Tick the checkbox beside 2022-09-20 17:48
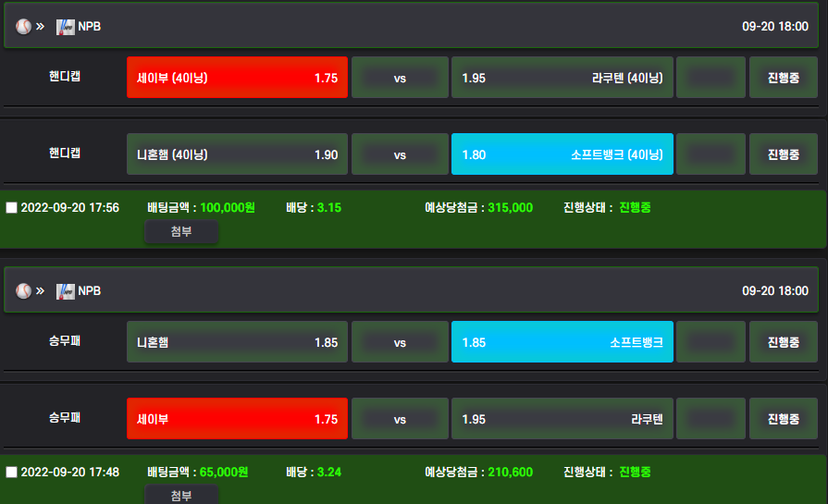828x504 pixels. point(12,472)
